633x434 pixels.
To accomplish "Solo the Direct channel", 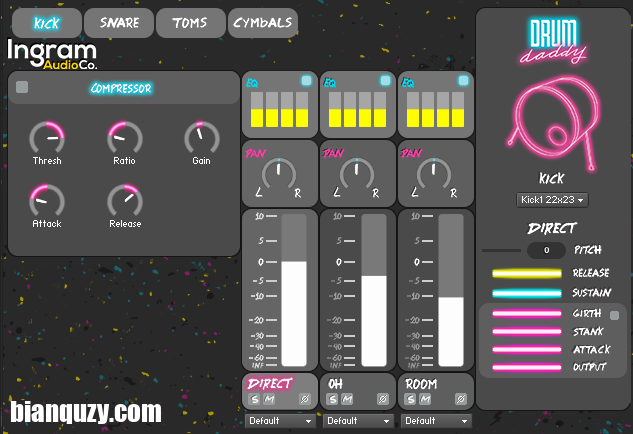I will (x=254, y=399).
